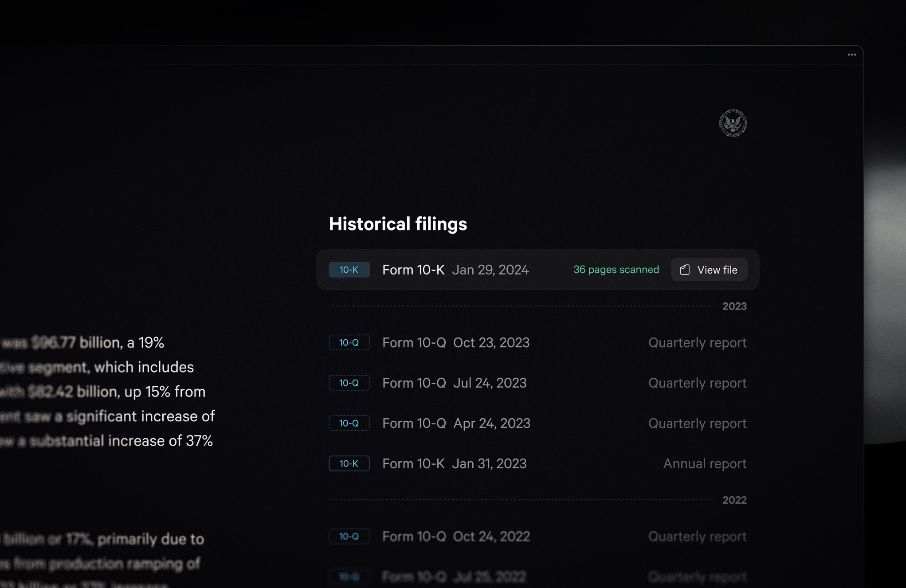Open Form 10-Q dated Oct 24, 2022
906x588 pixels.
456,536
